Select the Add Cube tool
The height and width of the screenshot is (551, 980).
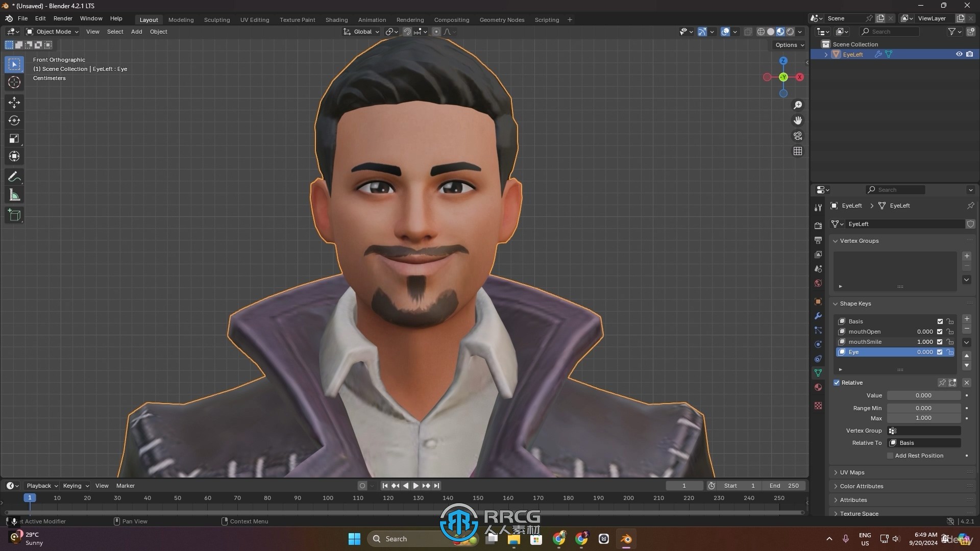(14, 215)
